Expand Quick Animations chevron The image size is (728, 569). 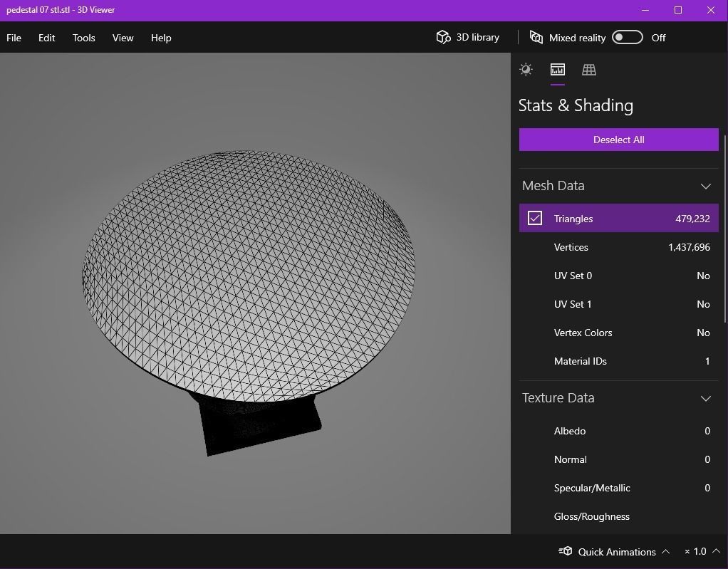tap(666, 551)
